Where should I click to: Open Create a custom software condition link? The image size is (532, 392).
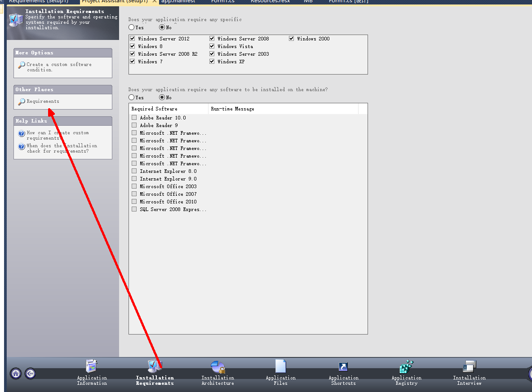(x=59, y=67)
